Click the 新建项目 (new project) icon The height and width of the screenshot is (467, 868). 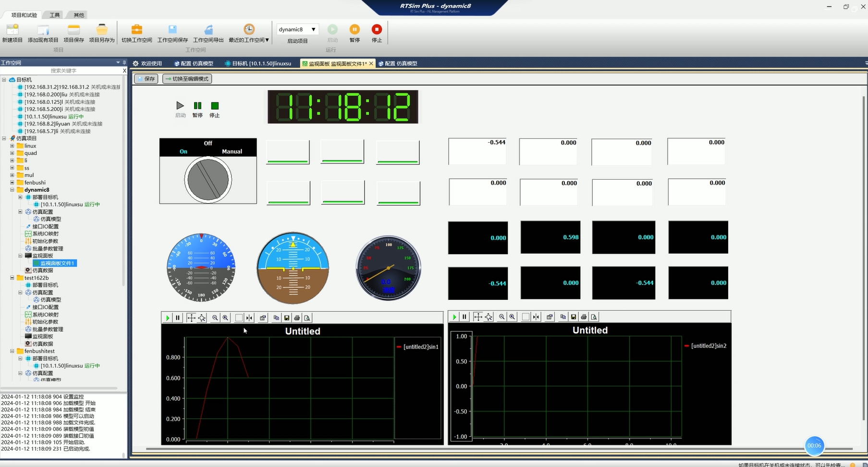click(12, 30)
